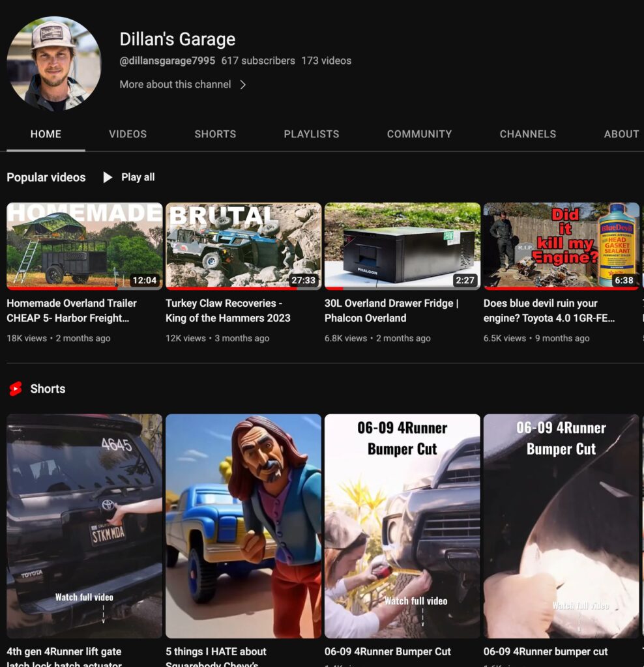Click Watch full video on white bumper cut short
The height and width of the screenshot is (667, 644).
pyautogui.click(x=416, y=601)
